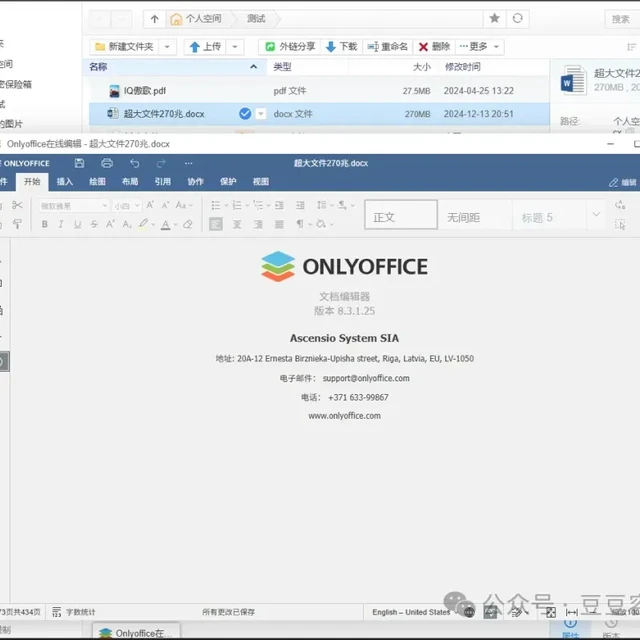Viewport: 640px width, 640px height.
Task: Expand the 上传 upload dropdown arrow
Action: pyautogui.click(x=235, y=46)
